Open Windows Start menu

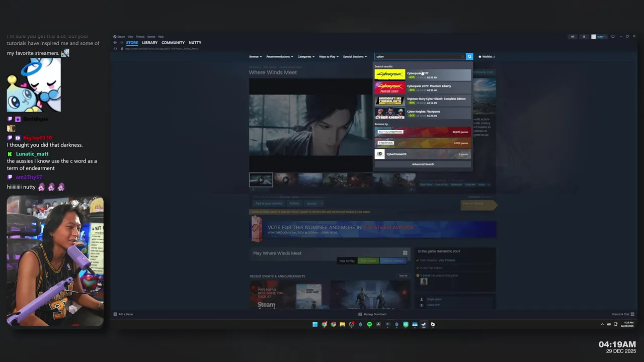click(x=315, y=324)
